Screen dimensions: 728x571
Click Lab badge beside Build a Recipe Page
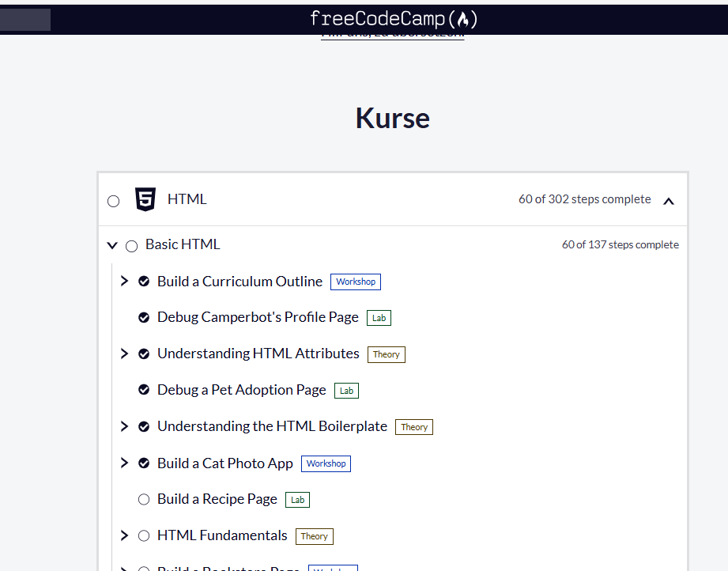point(298,500)
